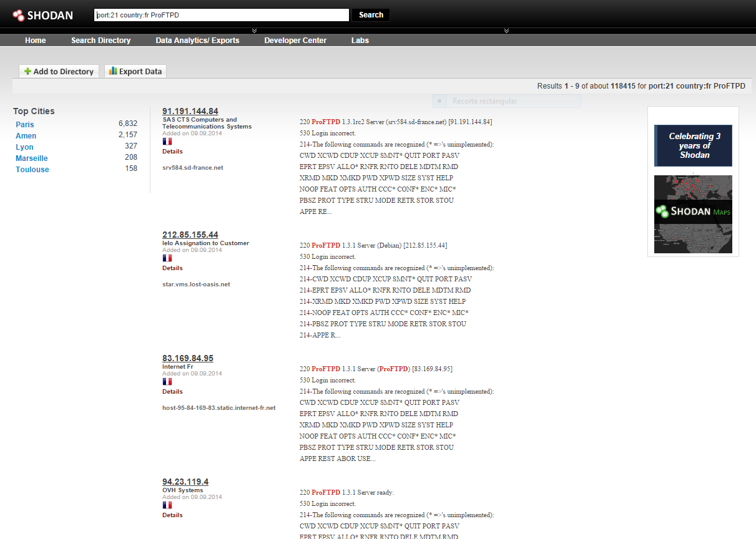Click French flag under 83.169.84.95
This screenshot has width=756, height=539.
coord(167,381)
